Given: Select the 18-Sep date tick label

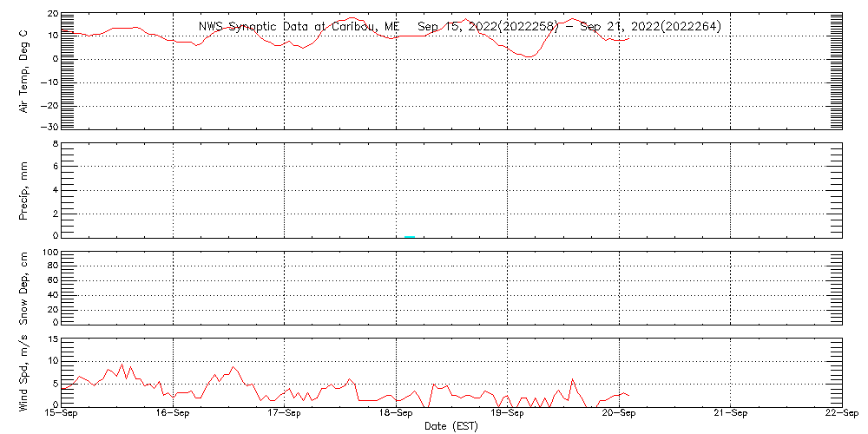Looking at the screenshot, I should (396, 415).
